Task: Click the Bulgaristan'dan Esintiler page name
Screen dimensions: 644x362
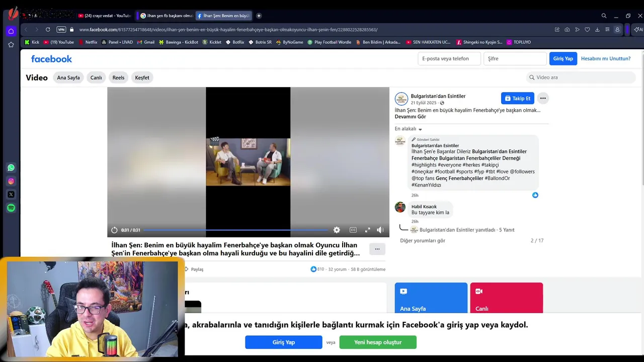Action: coord(438,96)
